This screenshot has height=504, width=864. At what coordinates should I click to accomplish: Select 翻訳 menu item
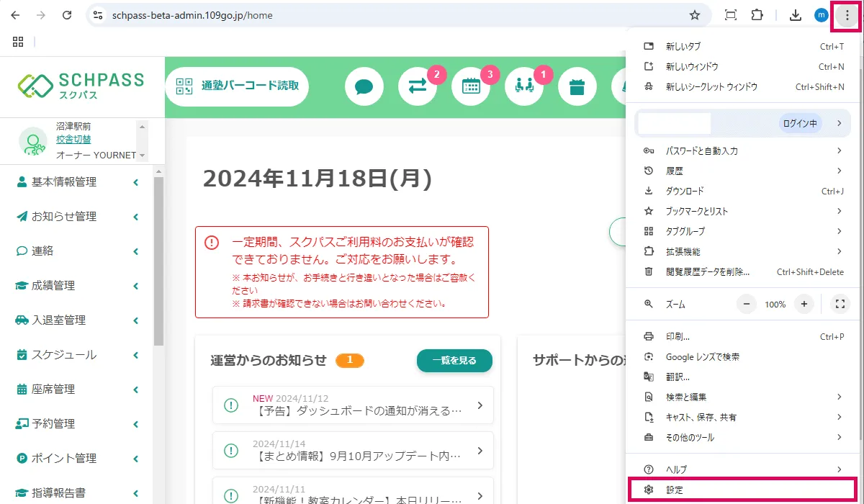(x=743, y=377)
